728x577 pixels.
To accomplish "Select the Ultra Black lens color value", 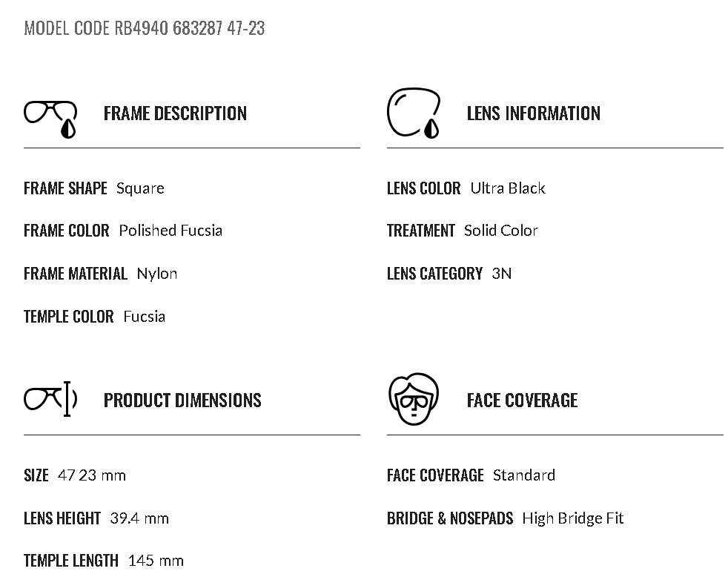I will click(508, 188).
